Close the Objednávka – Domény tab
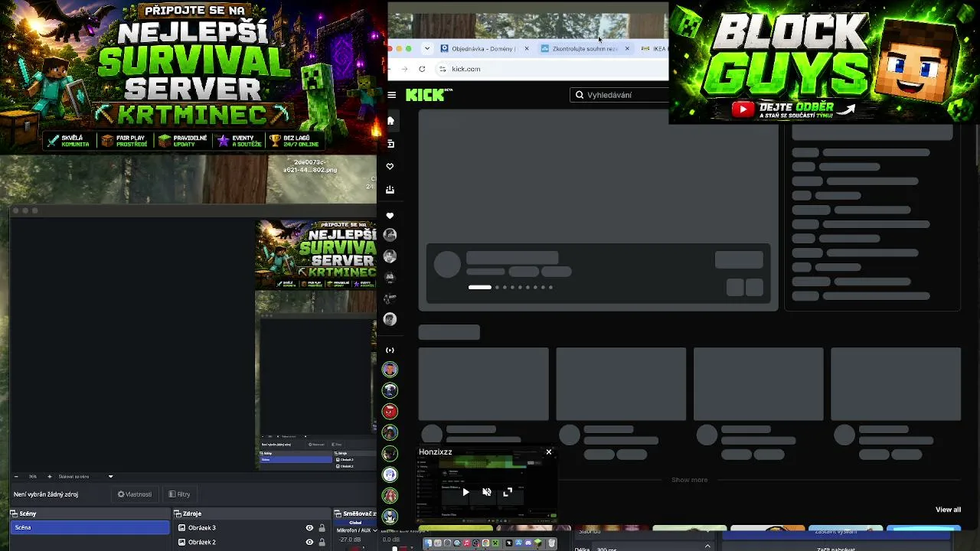The height and width of the screenshot is (551, 980). [x=527, y=48]
